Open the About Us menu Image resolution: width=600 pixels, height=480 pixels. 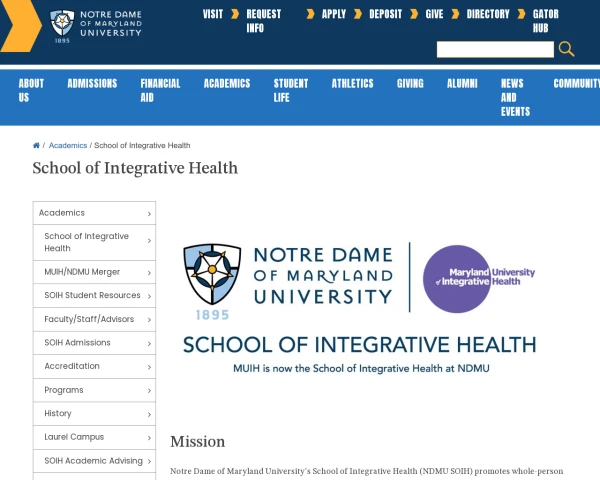click(x=31, y=90)
